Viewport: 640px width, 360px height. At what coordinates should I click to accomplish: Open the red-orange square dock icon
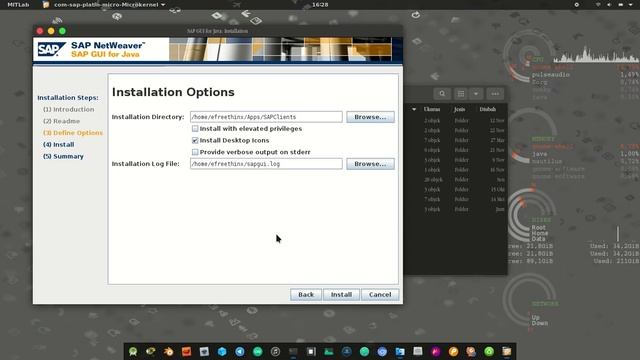click(187, 351)
